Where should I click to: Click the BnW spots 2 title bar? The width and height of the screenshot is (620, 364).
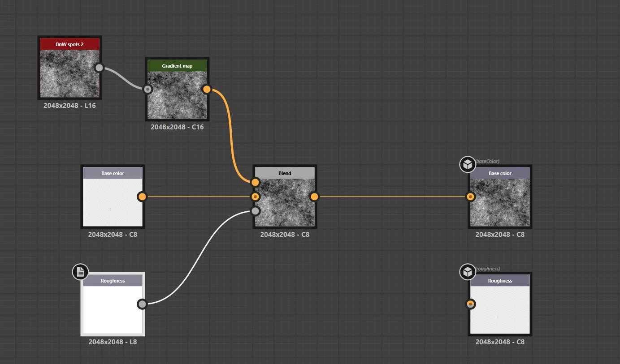pos(69,44)
